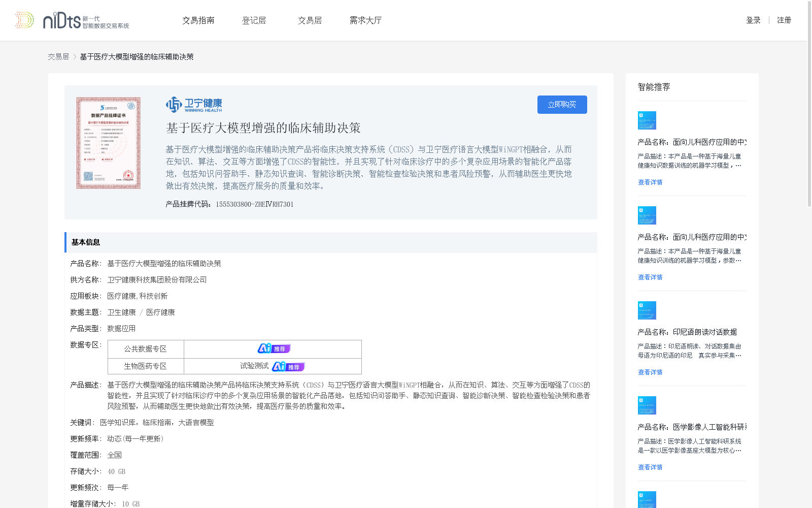The image size is (812, 508).
Task: Click the first recommended product's blue icon
Action: click(x=647, y=120)
